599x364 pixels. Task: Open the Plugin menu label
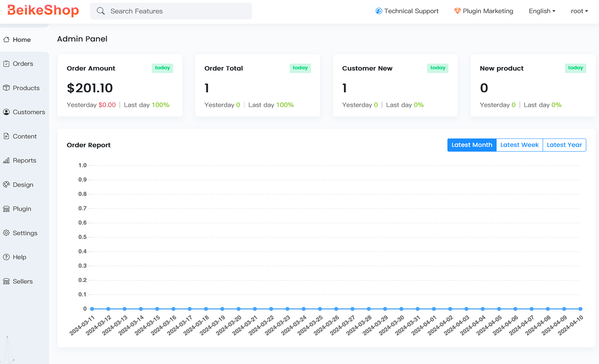click(22, 209)
